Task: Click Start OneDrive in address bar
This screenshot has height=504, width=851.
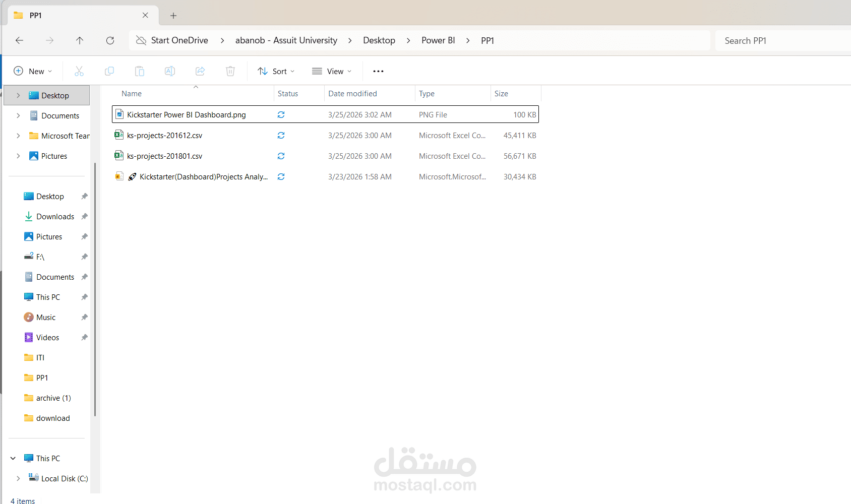Action: coord(179,40)
